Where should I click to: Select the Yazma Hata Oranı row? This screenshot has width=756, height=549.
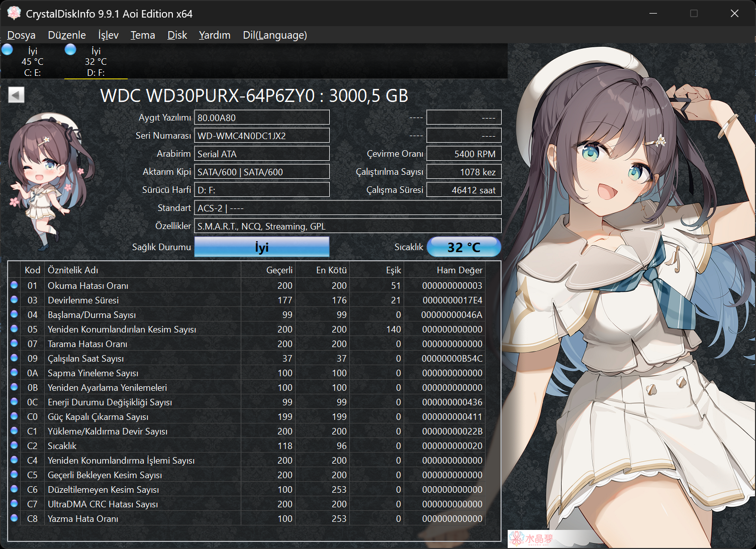point(247,518)
